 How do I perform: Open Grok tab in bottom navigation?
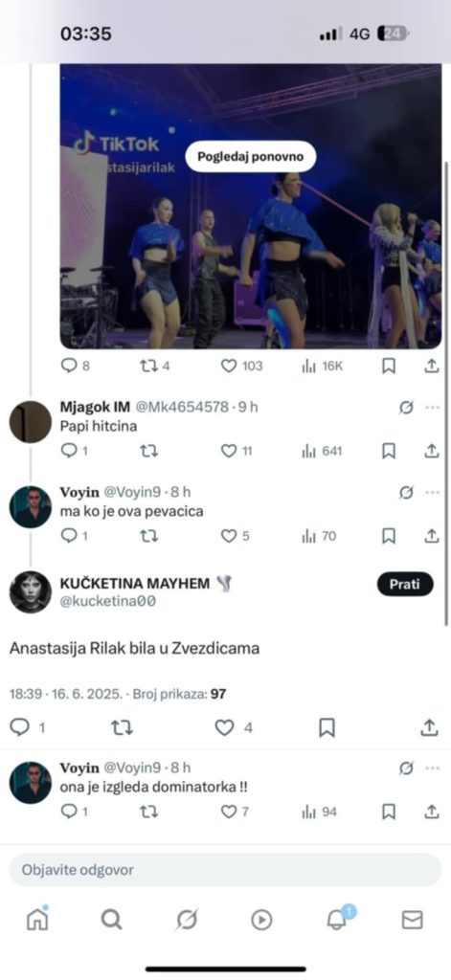pyautogui.click(x=187, y=920)
